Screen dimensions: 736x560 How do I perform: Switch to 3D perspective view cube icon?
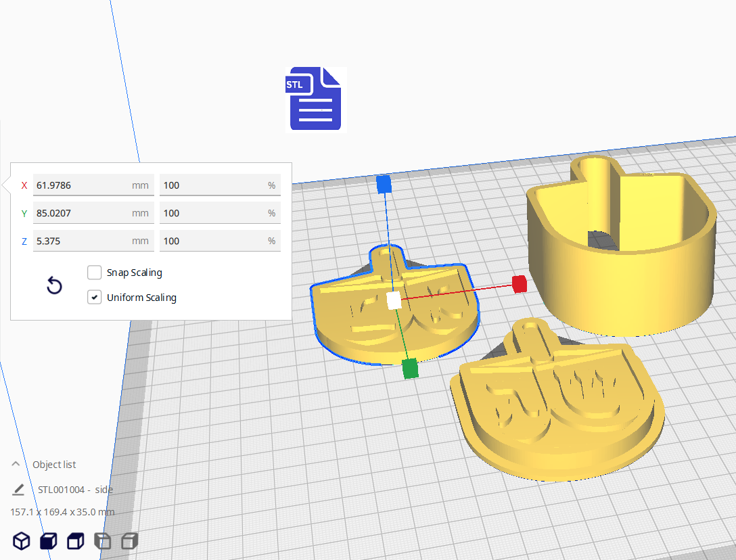click(22, 541)
